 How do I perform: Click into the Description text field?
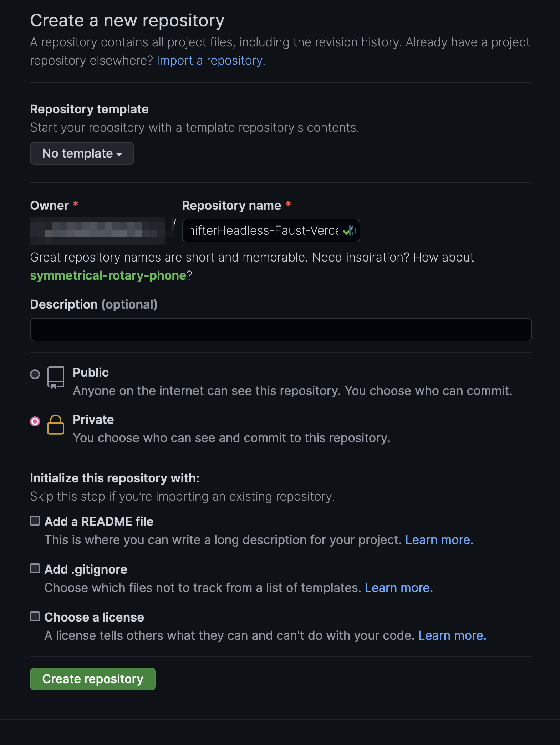coord(281,330)
